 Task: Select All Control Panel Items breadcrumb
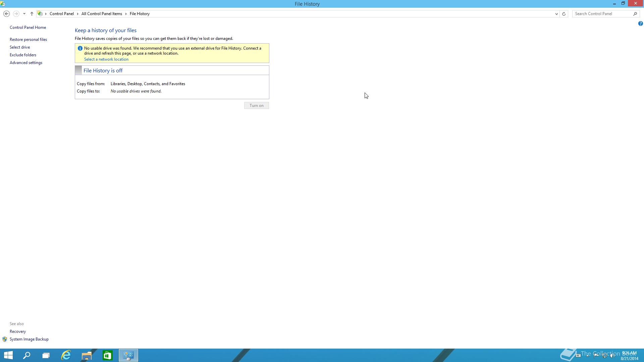pyautogui.click(x=102, y=14)
